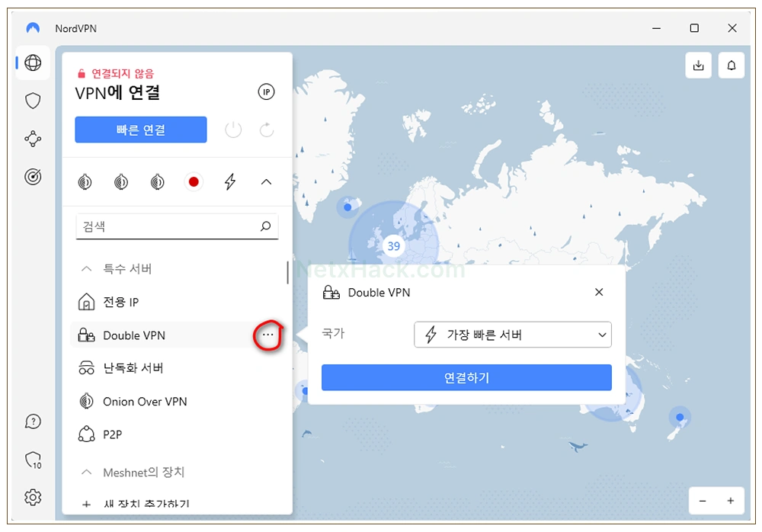This screenshot has width=762, height=532.
Task: Click the 빠른 연결 button
Action: tap(141, 130)
